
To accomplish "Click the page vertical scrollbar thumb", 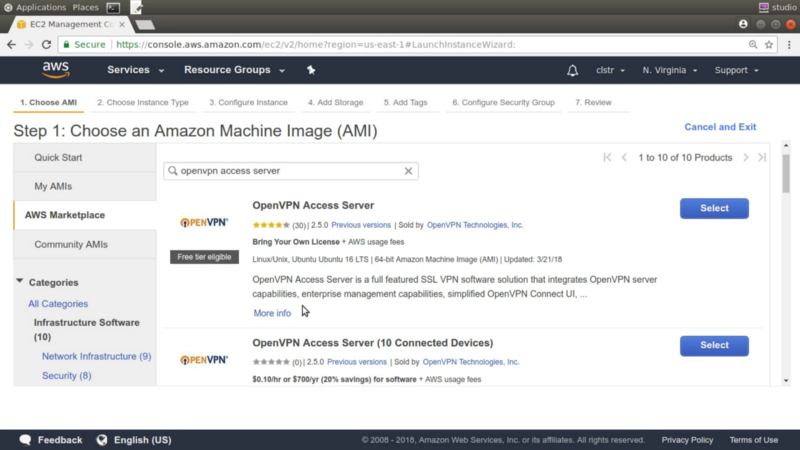I will pyautogui.click(x=786, y=173).
